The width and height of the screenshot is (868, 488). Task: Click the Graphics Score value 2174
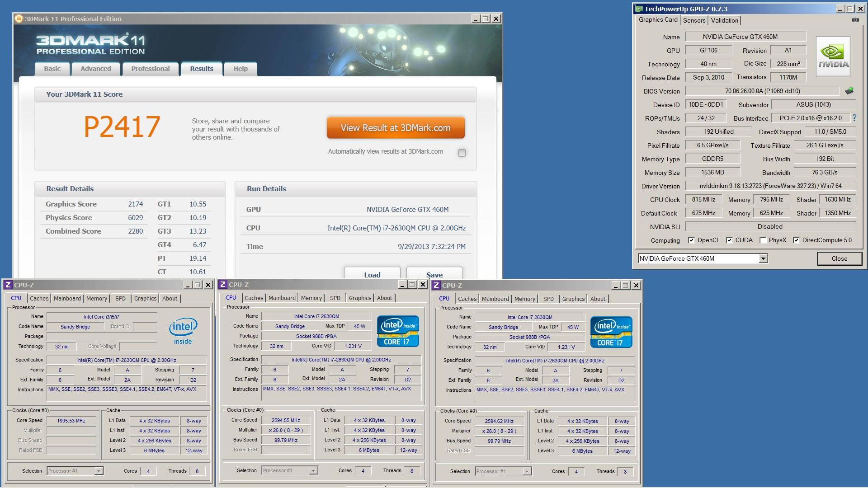click(135, 204)
